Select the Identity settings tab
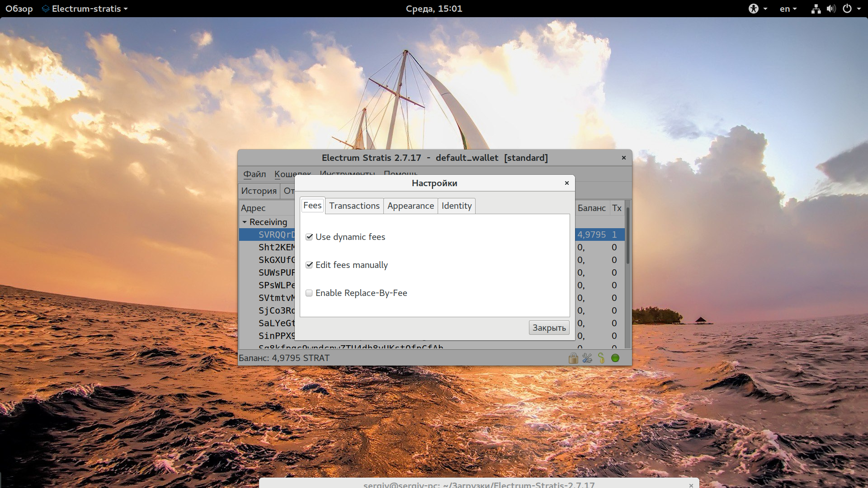This screenshot has height=488, width=868. tap(456, 205)
